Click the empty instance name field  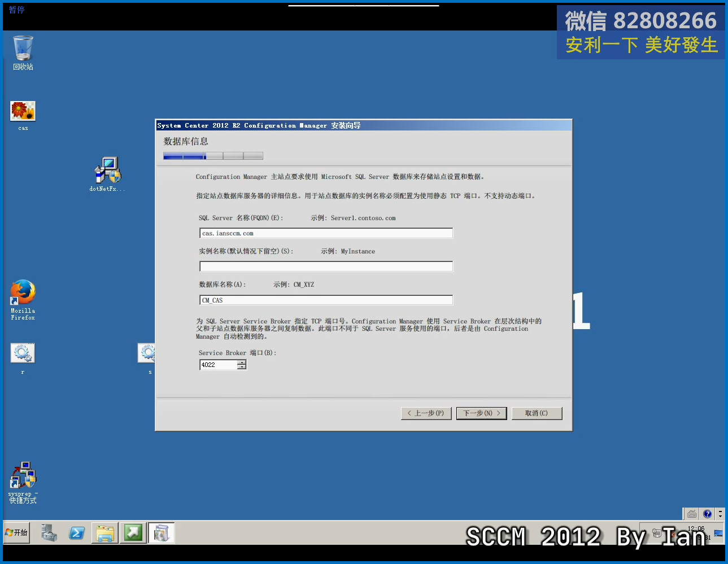pyautogui.click(x=326, y=266)
